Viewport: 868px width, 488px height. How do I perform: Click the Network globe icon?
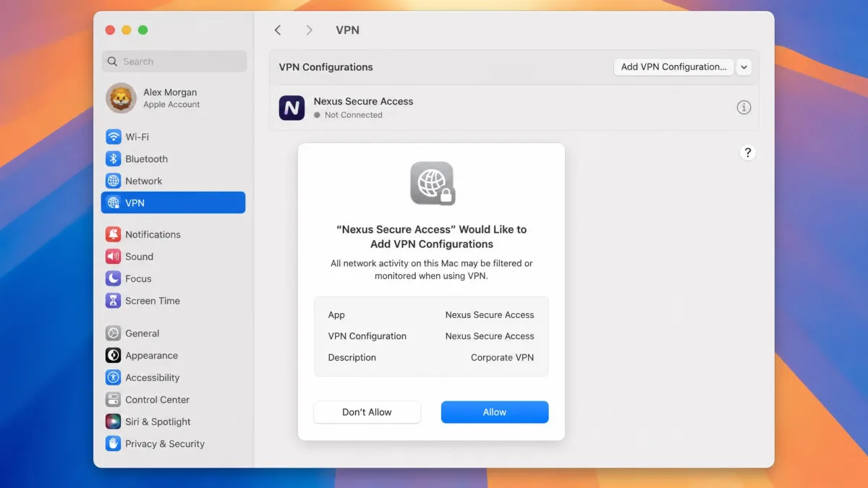pos(113,181)
